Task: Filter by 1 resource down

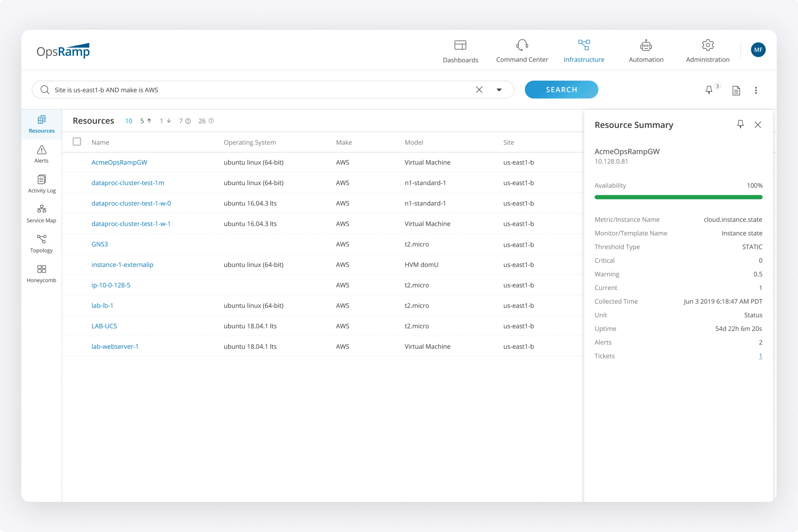Action: (x=165, y=121)
